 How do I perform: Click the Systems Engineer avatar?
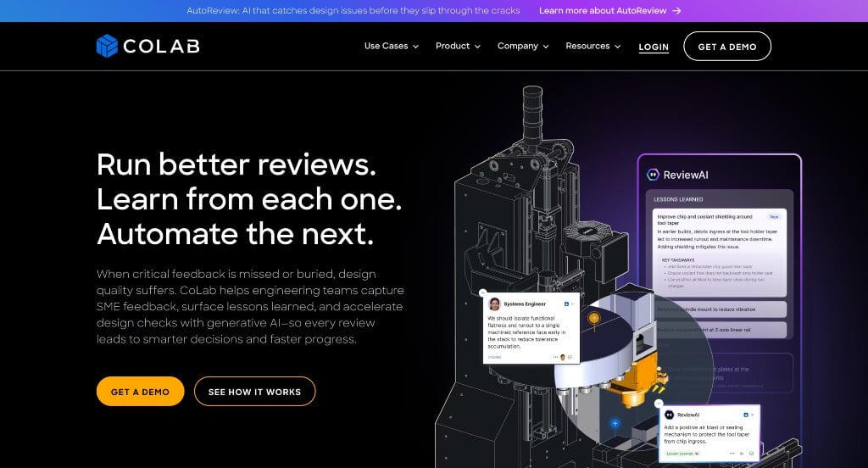tap(494, 304)
